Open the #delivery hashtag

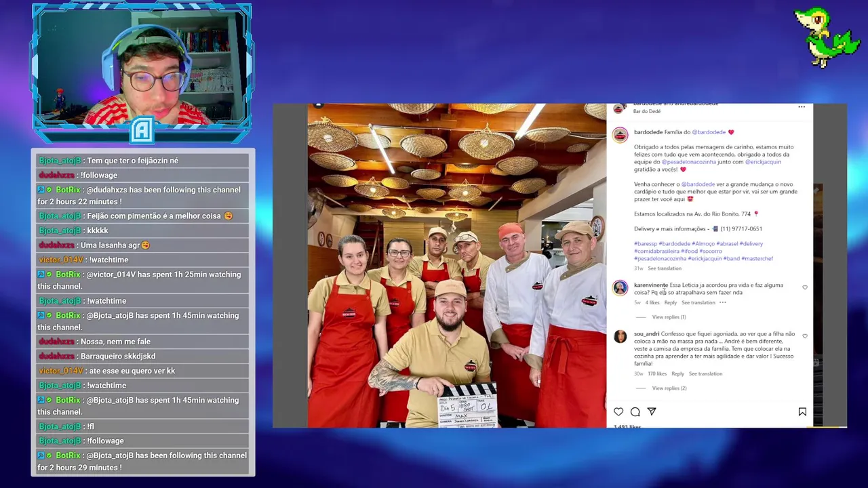(x=751, y=243)
